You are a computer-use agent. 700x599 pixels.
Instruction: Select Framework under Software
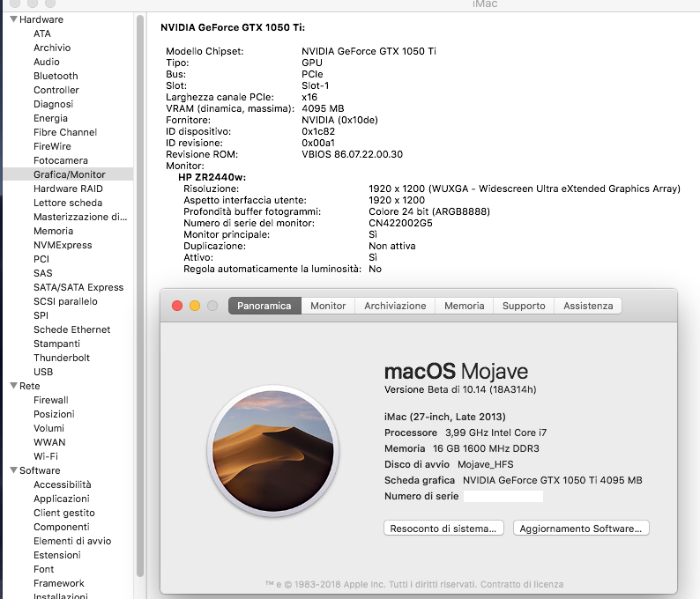click(x=58, y=583)
